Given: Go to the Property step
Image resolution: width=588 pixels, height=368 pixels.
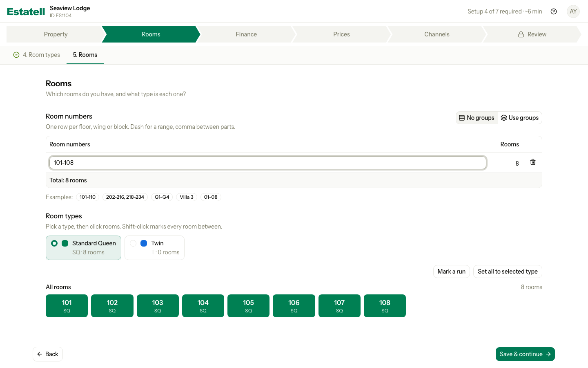Looking at the screenshot, I should tap(56, 34).
